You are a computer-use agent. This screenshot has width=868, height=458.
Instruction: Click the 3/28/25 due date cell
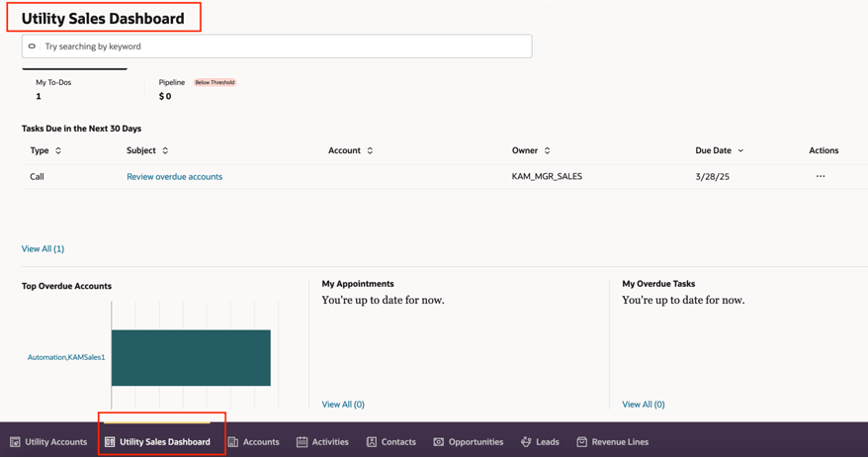[x=712, y=177]
